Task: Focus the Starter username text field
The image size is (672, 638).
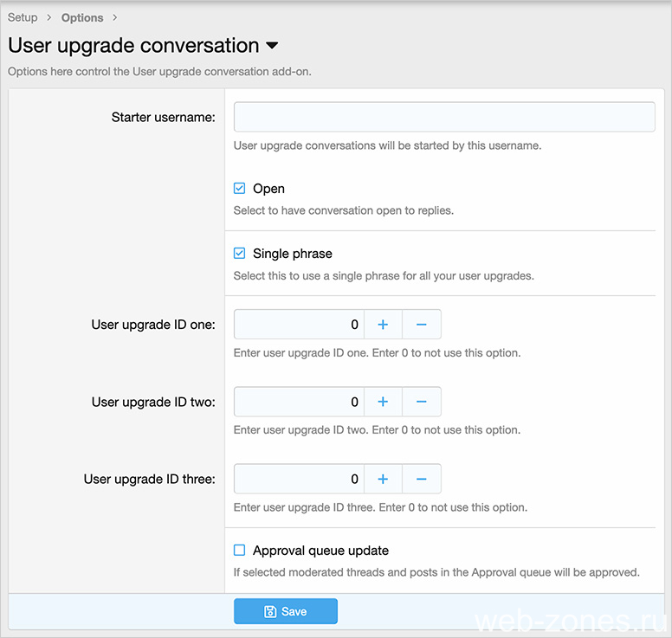Action: point(443,117)
